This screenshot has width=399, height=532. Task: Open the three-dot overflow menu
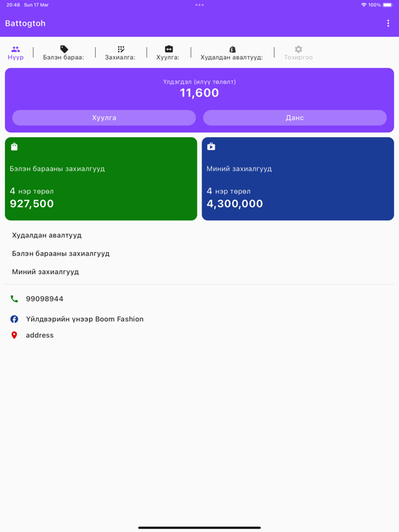(388, 23)
